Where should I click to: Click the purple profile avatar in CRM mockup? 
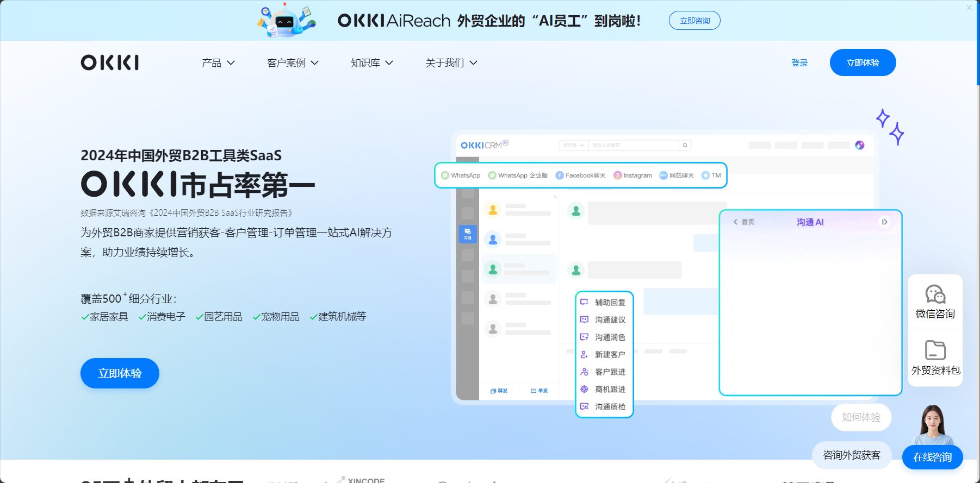860,145
